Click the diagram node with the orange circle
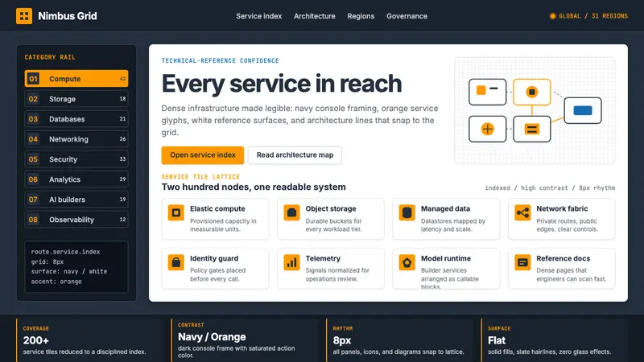This screenshot has width=644, height=362. coord(532,92)
